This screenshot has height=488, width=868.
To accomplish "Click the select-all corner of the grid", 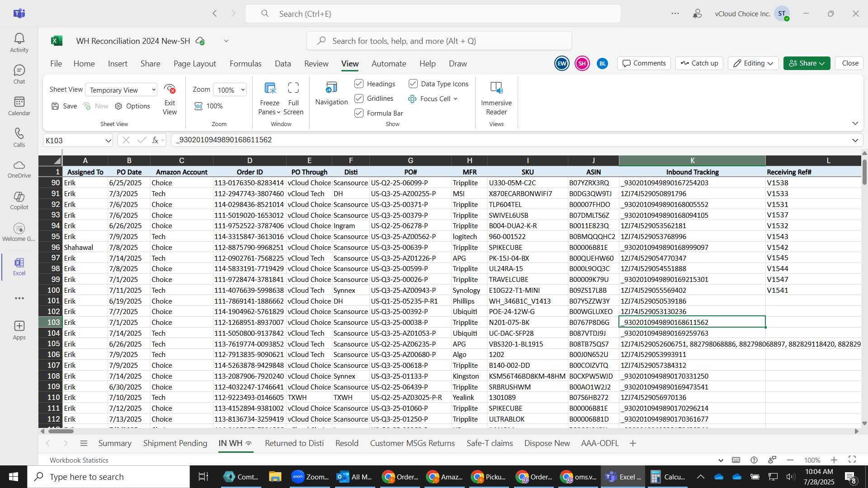I will point(51,160).
